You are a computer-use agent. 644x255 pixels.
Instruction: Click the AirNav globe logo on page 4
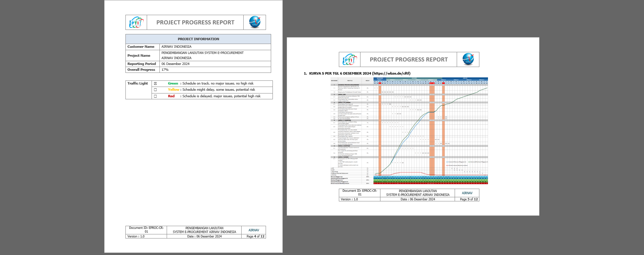click(x=255, y=22)
